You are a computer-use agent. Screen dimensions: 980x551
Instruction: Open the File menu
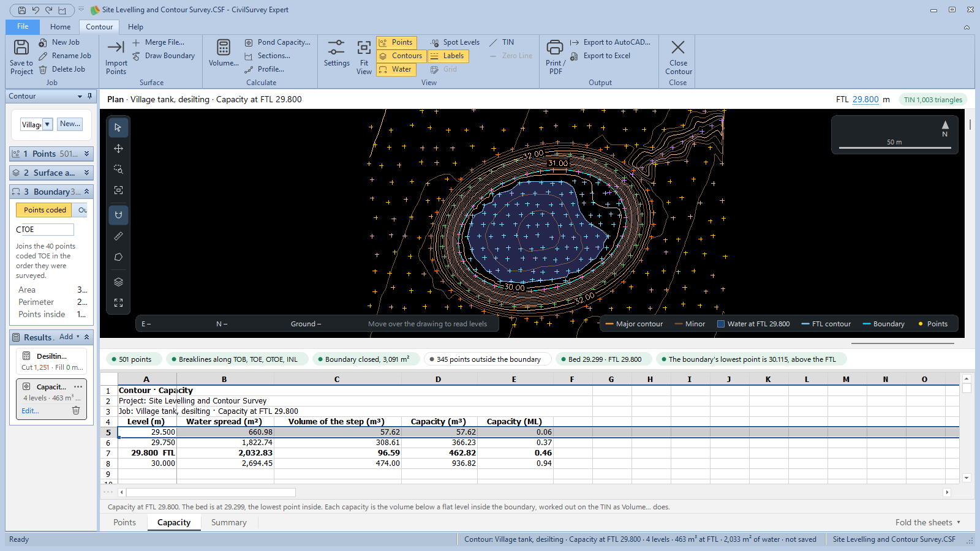tap(23, 27)
